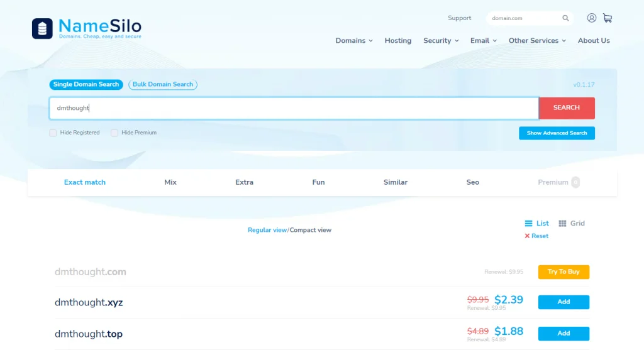This screenshot has height=350, width=644.
Task: Open the Mix results tab
Action: tap(170, 182)
